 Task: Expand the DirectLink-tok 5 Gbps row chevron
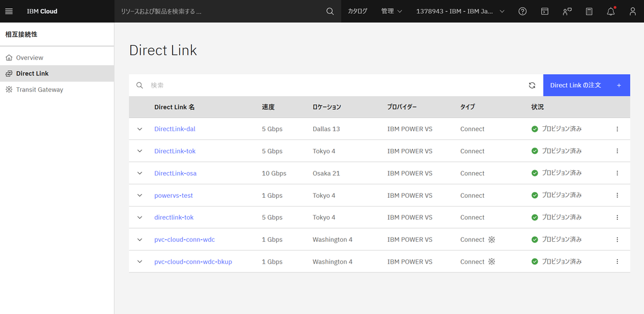pos(140,151)
